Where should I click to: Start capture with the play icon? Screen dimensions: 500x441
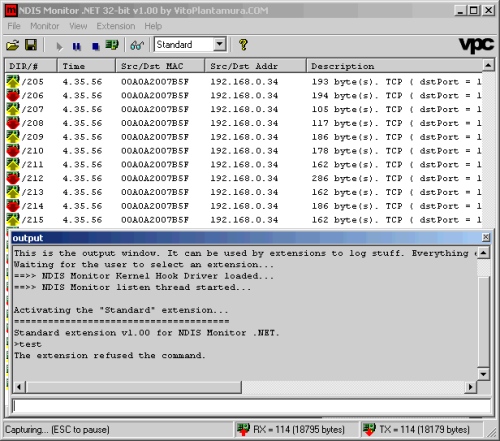tap(59, 46)
